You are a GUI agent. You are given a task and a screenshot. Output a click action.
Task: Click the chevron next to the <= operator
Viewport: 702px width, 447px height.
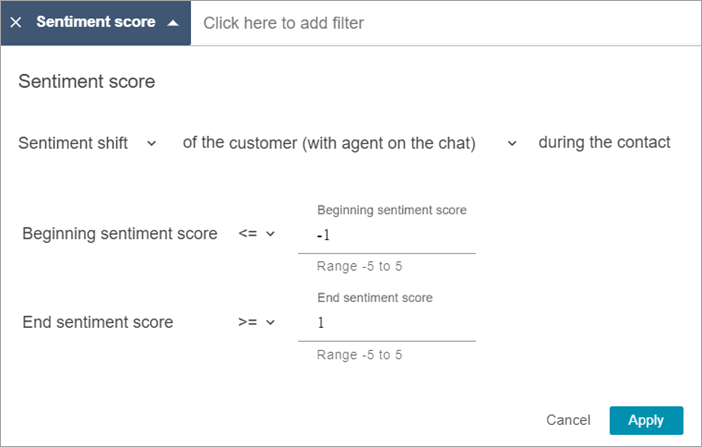[270, 234]
